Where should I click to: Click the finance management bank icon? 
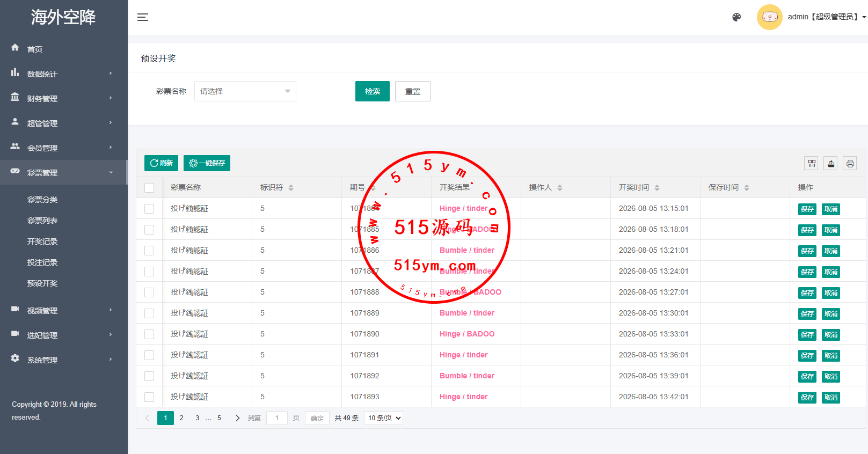[15, 97]
